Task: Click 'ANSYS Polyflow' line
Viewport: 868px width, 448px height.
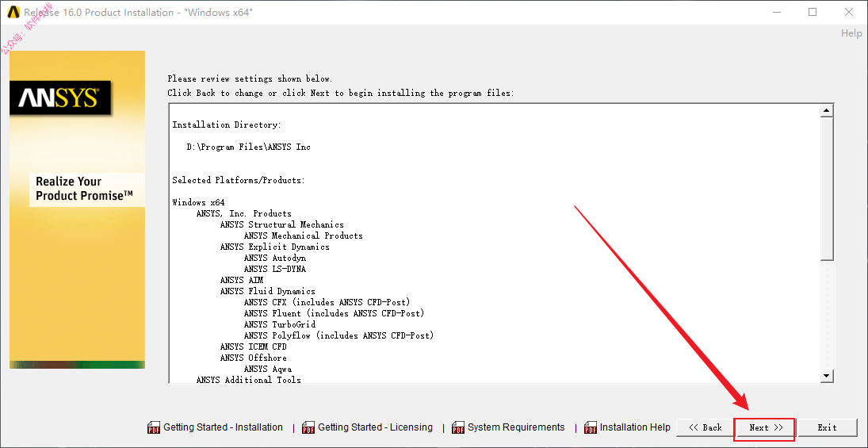Action: pyautogui.click(x=338, y=335)
